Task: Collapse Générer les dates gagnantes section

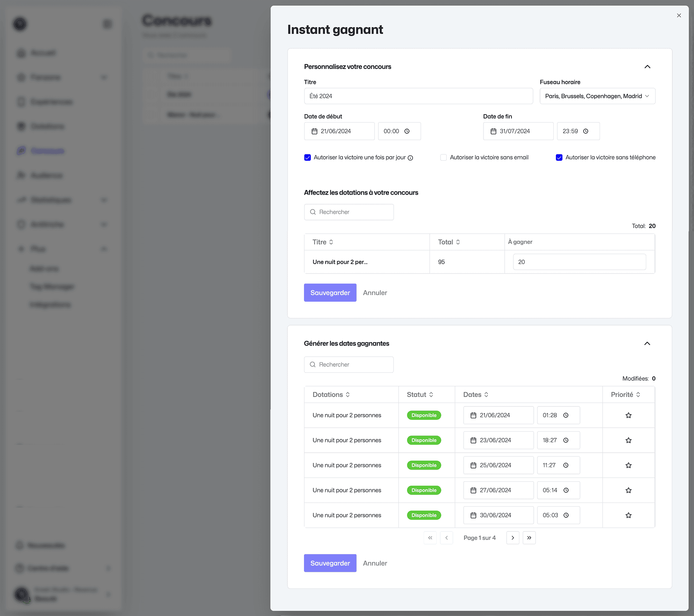Action: pyautogui.click(x=647, y=344)
